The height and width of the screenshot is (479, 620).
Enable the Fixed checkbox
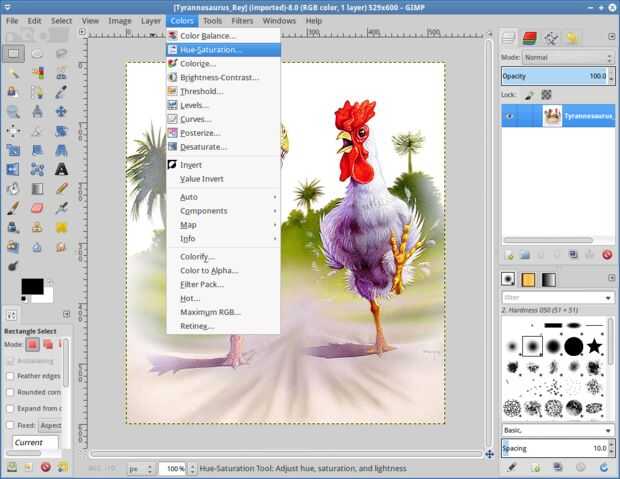[x=10, y=425]
